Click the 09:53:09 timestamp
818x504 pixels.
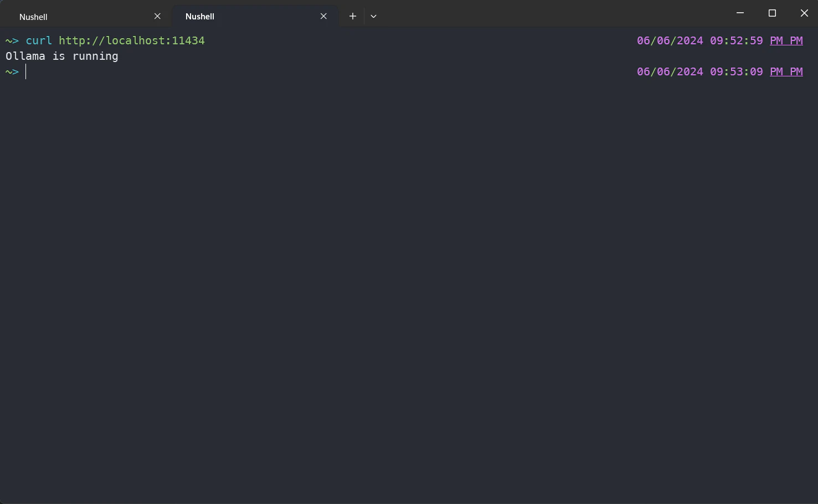tap(737, 71)
